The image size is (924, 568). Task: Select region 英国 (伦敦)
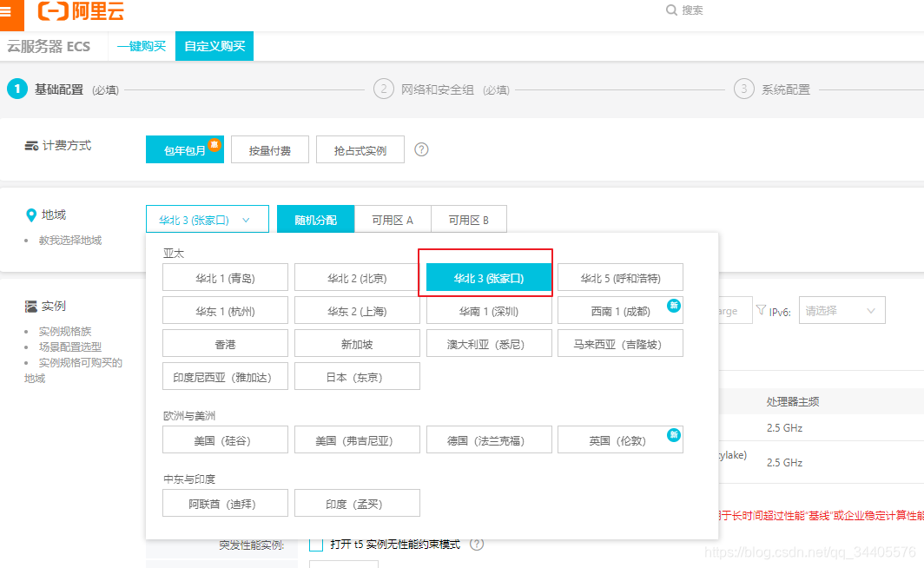tap(621, 439)
